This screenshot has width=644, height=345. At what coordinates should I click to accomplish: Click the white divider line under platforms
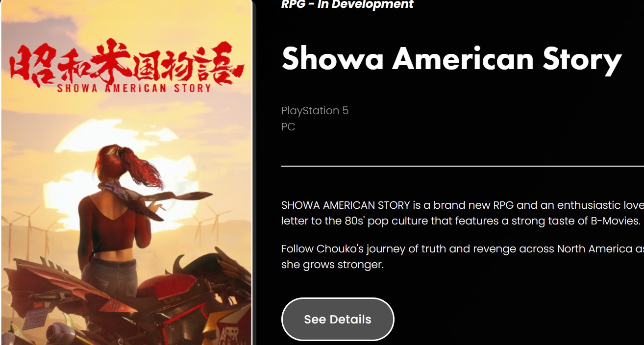point(463,166)
